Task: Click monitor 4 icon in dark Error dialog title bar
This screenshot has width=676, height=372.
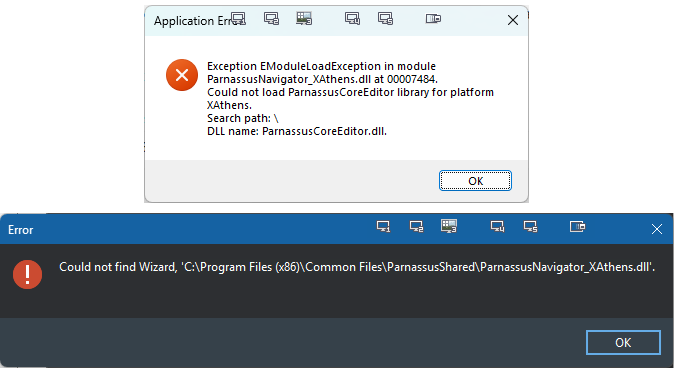Action: pyautogui.click(x=498, y=226)
